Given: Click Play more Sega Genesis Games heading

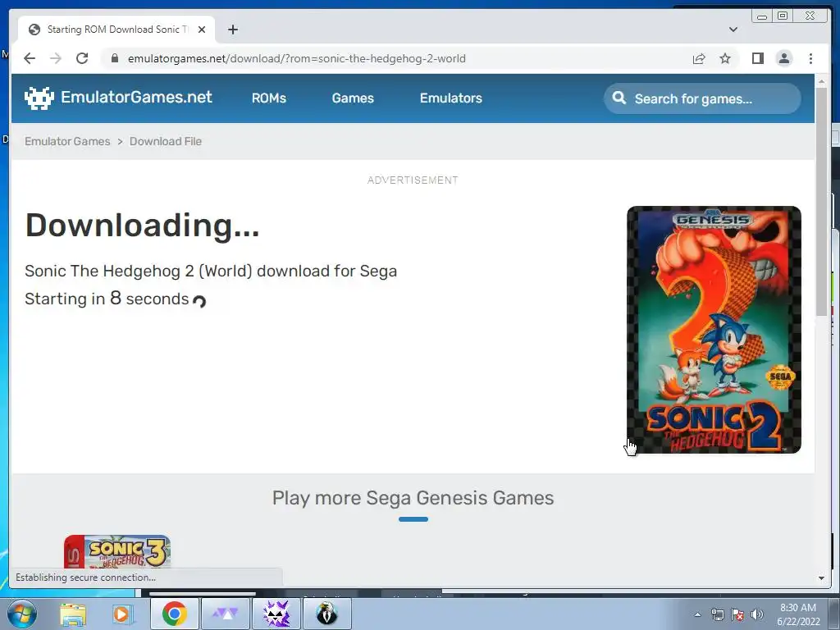Looking at the screenshot, I should 413,498.
